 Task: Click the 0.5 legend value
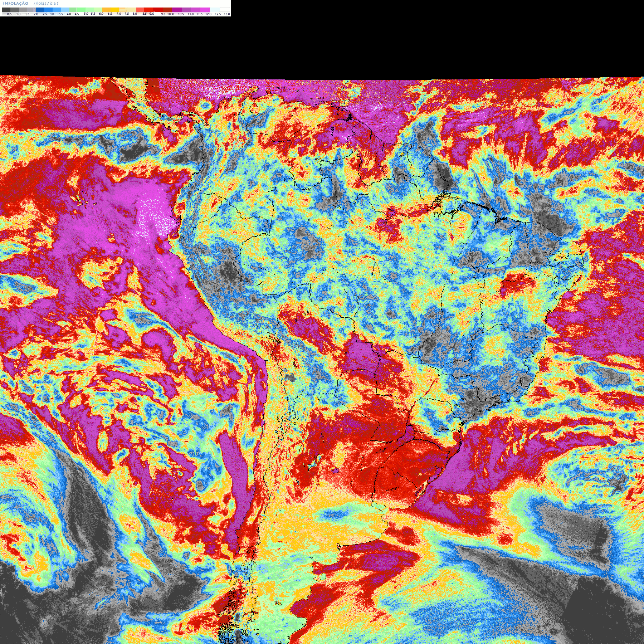click(9, 14)
